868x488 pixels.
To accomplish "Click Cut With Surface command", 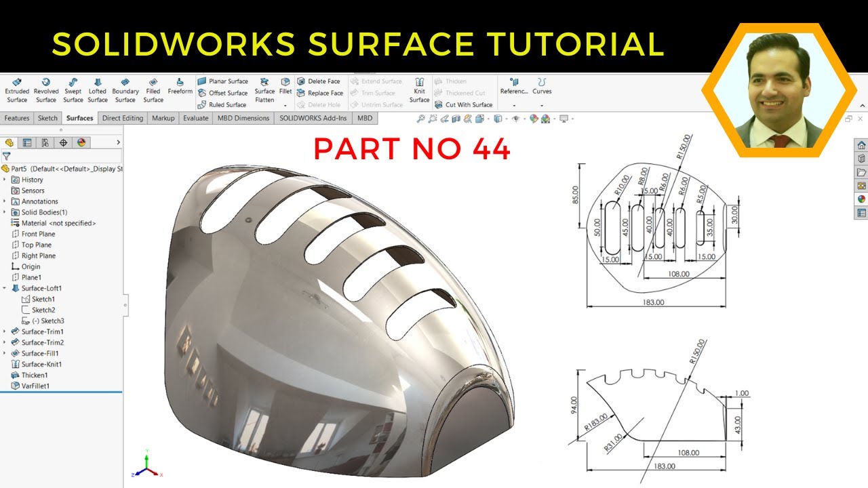I will [463, 104].
